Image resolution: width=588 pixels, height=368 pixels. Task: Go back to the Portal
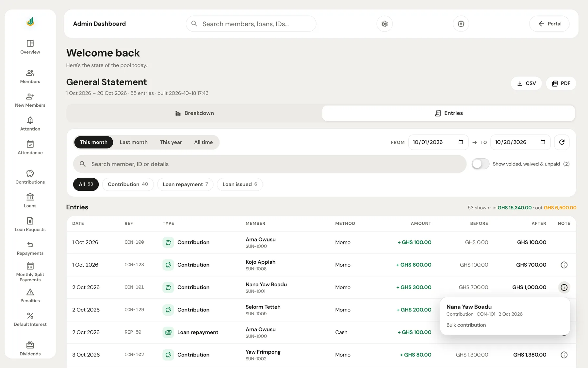coord(549,24)
